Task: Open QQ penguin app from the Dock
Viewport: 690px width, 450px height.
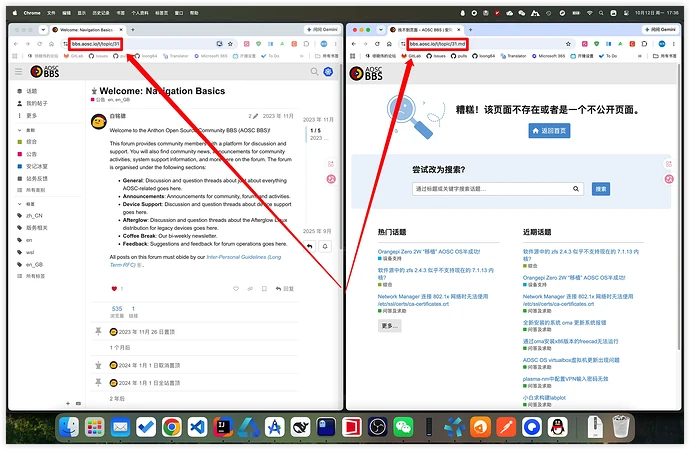Action: pos(558,427)
